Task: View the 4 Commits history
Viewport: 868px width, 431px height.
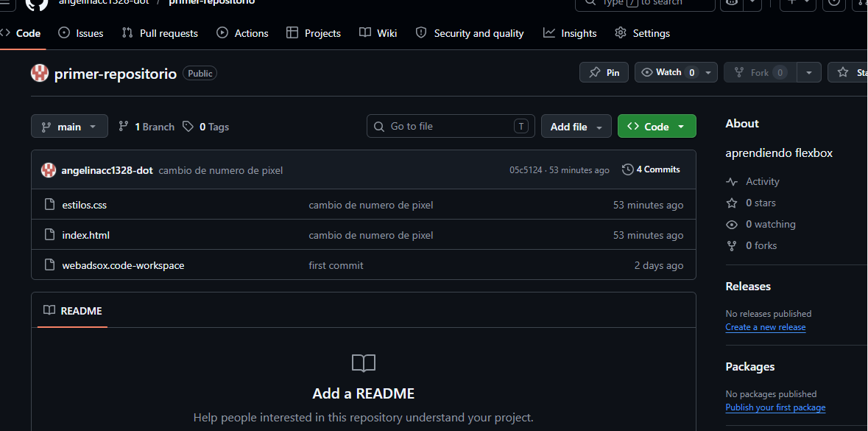Action: [651, 169]
